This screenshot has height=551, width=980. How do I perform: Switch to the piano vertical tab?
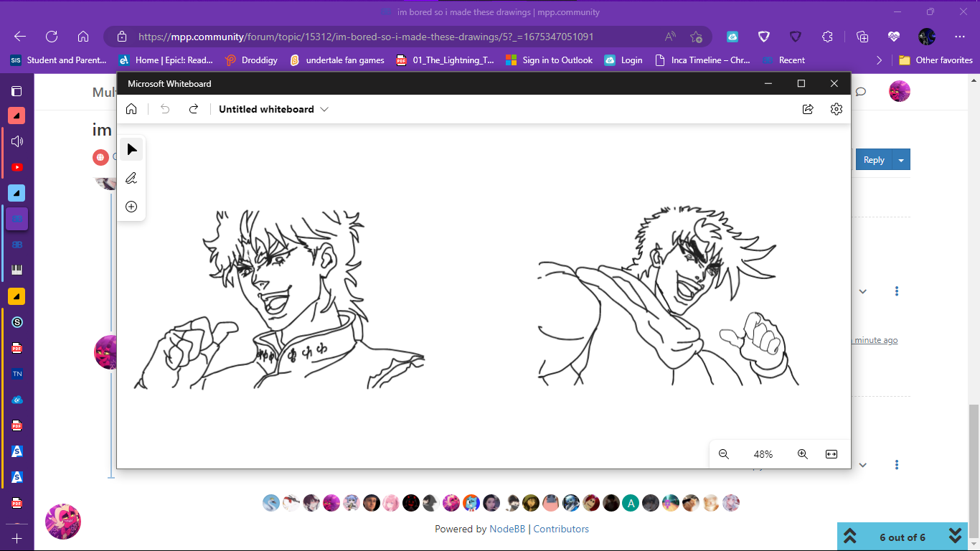[17, 270]
